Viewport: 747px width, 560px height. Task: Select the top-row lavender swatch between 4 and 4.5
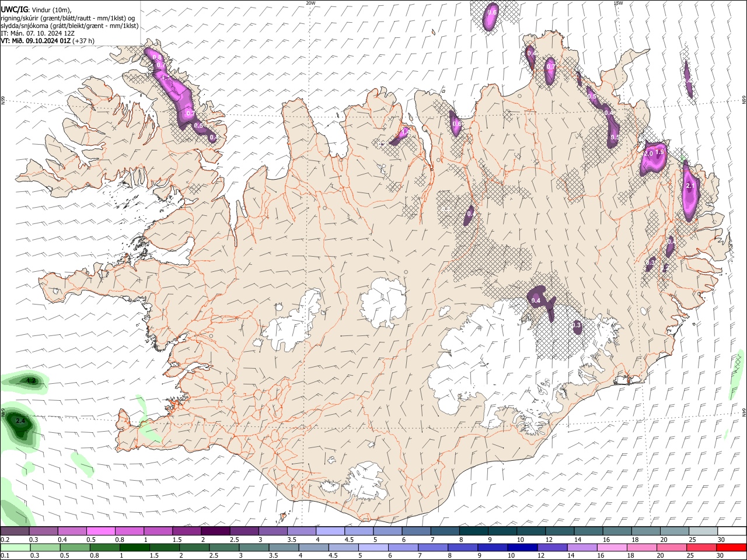click(330, 531)
